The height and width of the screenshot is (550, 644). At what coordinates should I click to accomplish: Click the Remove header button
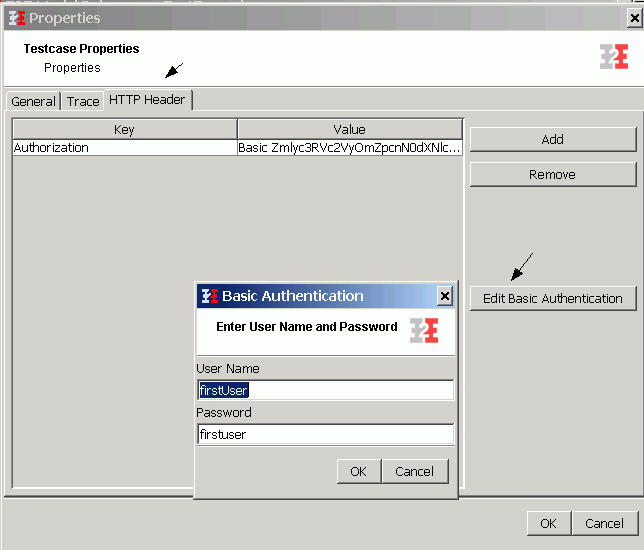point(553,175)
